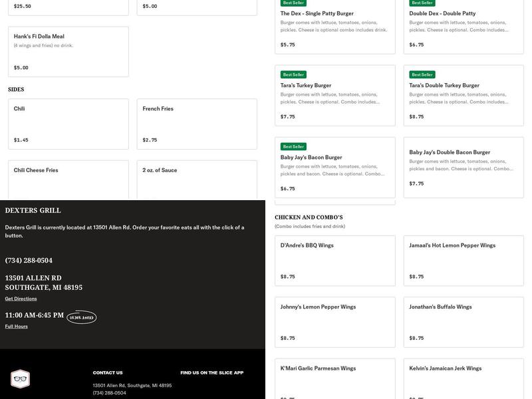
Task: Select Chili Cheese Fries item
Action: 68,179
